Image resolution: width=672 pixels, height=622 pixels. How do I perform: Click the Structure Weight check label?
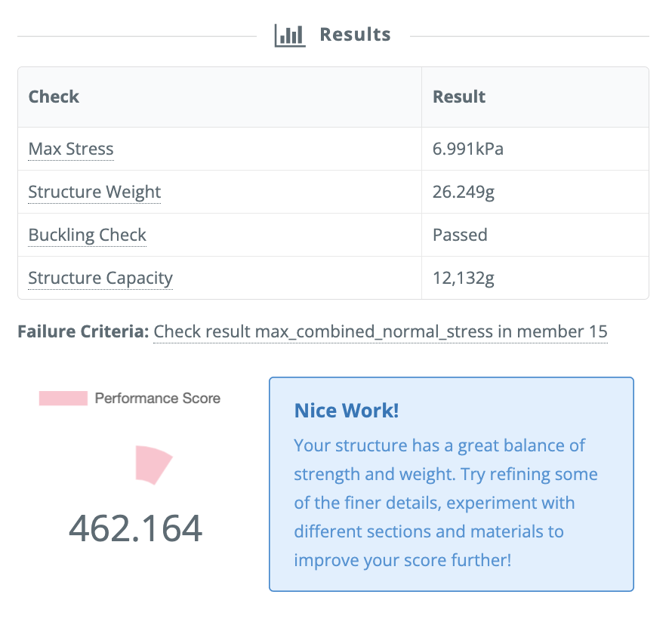tap(94, 192)
